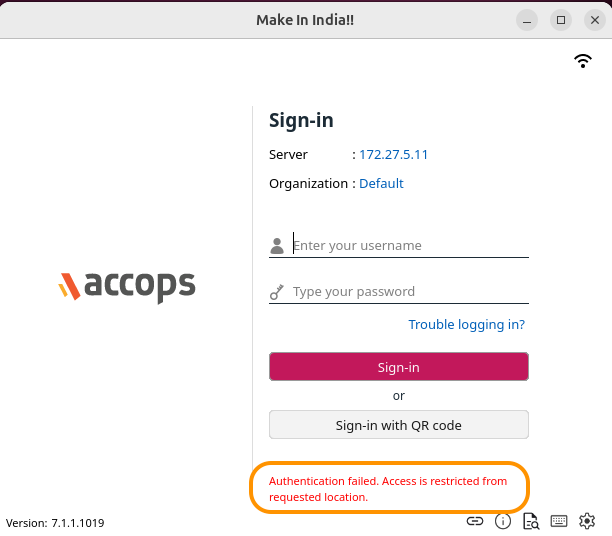The width and height of the screenshot is (612, 536).
Task: Change the server address 172.27.5.11
Action: pos(393,155)
